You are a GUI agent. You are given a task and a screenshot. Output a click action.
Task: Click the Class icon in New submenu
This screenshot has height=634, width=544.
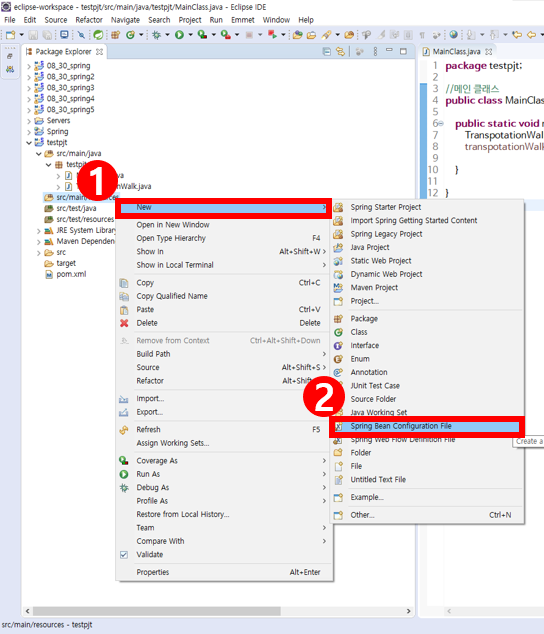[x=338, y=332]
